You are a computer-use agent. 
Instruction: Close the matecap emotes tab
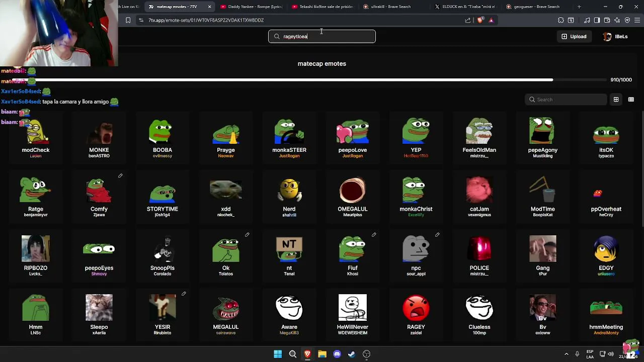click(209, 7)
